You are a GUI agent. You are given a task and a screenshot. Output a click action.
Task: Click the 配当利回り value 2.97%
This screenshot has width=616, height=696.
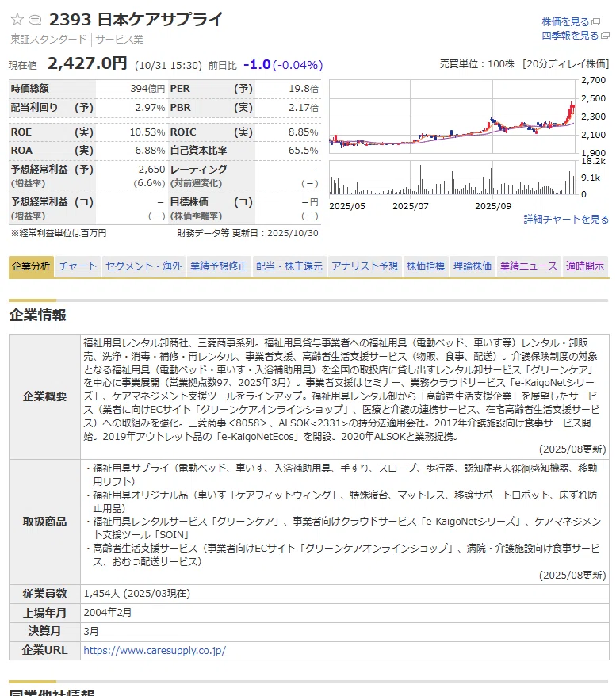pos(150,108)
